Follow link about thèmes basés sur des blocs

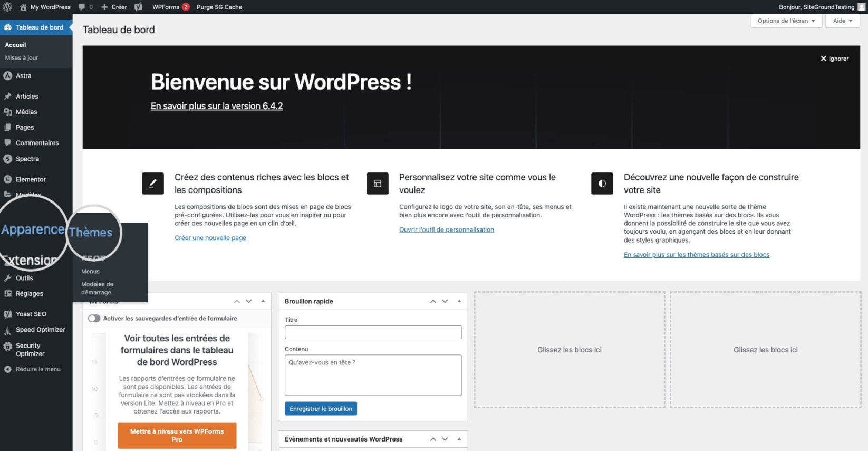pyautogui.click(x=697, y=255)
